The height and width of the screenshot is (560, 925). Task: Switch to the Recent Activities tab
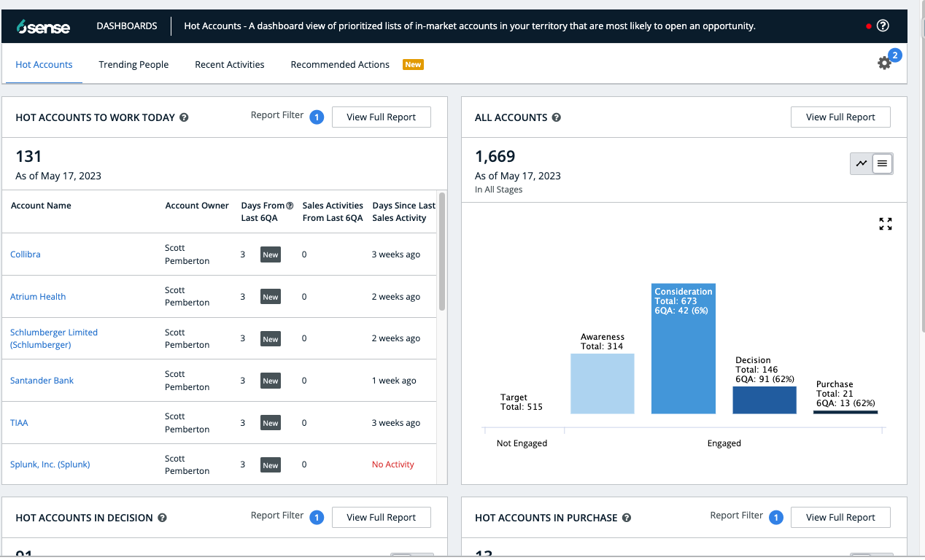tap(230, 64)
